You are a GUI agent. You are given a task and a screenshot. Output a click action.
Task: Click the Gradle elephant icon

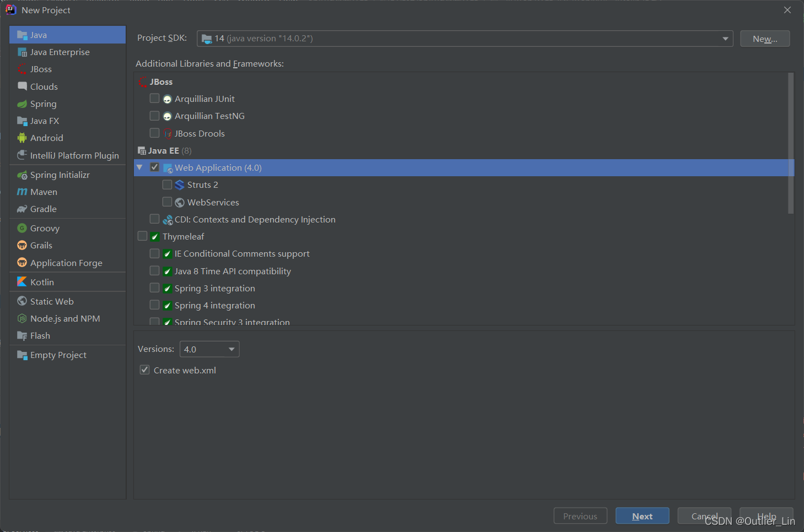pyautogui.click(x=22, y=209)
